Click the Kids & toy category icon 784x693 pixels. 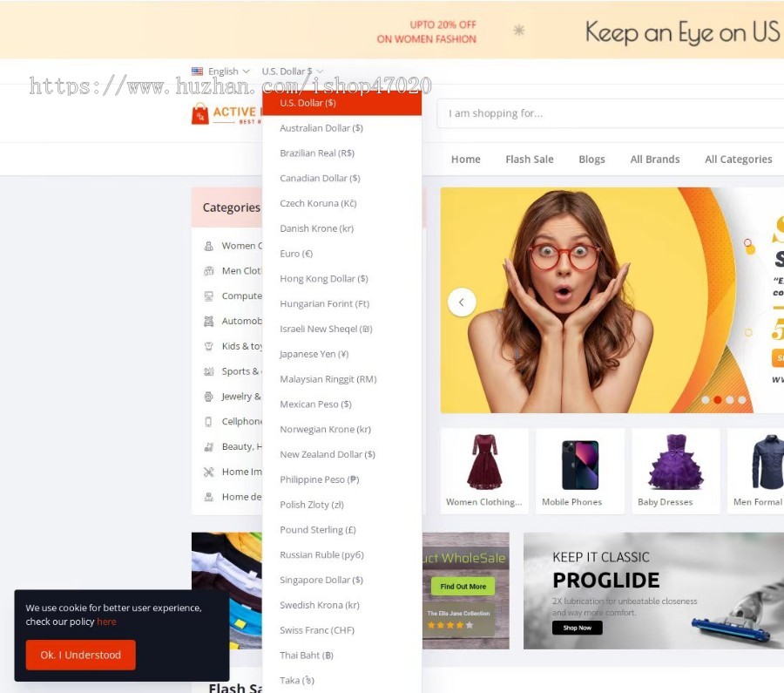[x=208, y=346]
